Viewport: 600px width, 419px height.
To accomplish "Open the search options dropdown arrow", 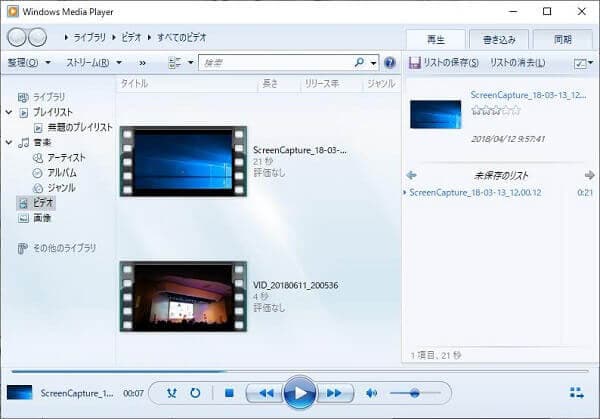I will pyautogui.click(x=373, y=63).
